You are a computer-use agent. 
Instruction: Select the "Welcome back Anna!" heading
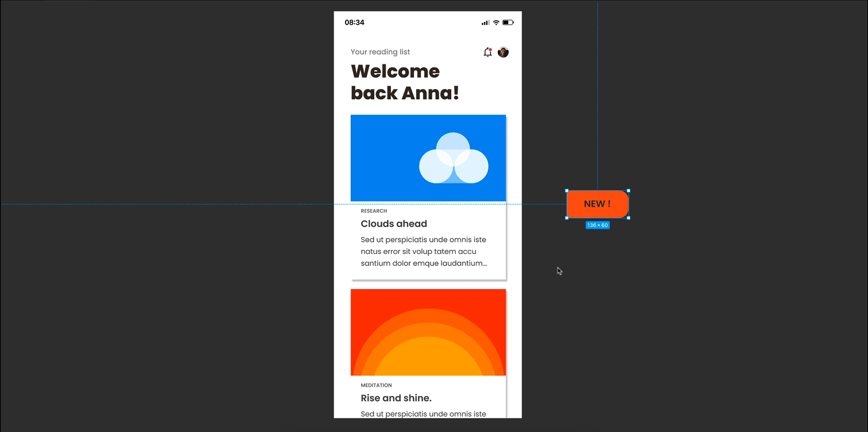click(404, 82)
